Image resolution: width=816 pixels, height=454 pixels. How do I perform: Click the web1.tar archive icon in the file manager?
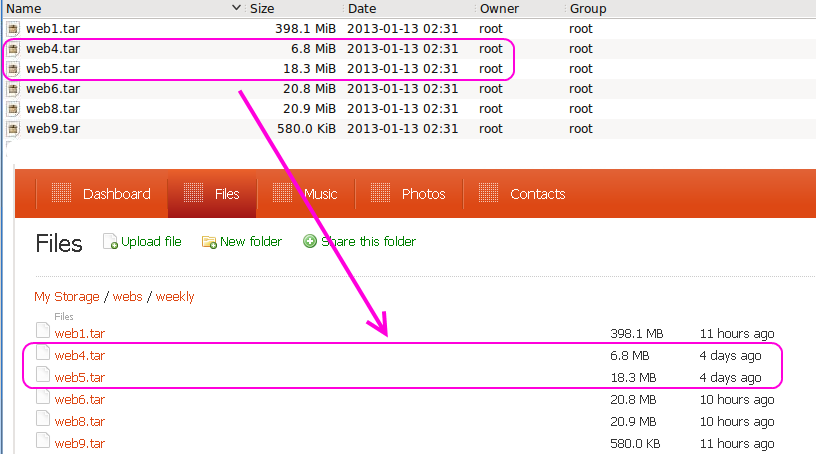tap(13, 29)
